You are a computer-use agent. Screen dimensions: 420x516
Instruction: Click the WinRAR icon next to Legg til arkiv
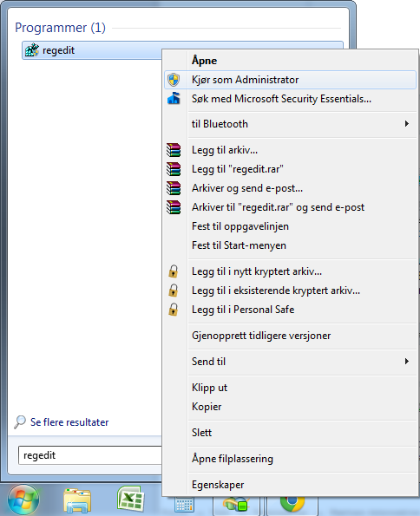coord(174,150)
